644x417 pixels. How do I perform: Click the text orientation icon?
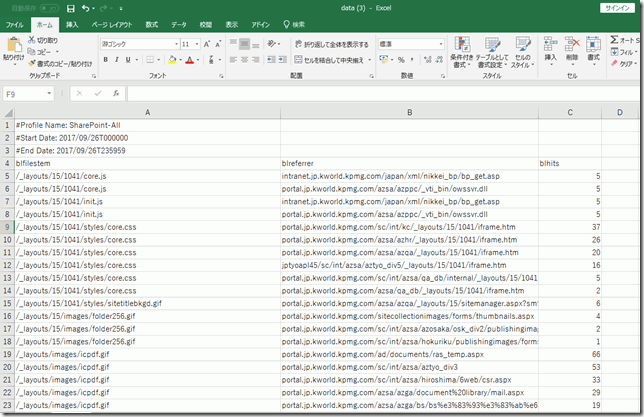point(272,44)
